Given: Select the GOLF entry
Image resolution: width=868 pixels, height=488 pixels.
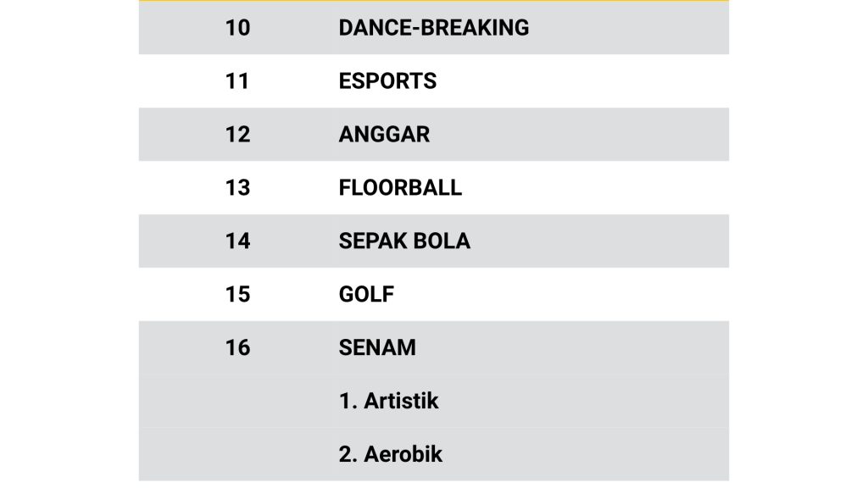Looking at the screenshot, I should [x=366, y=294].
